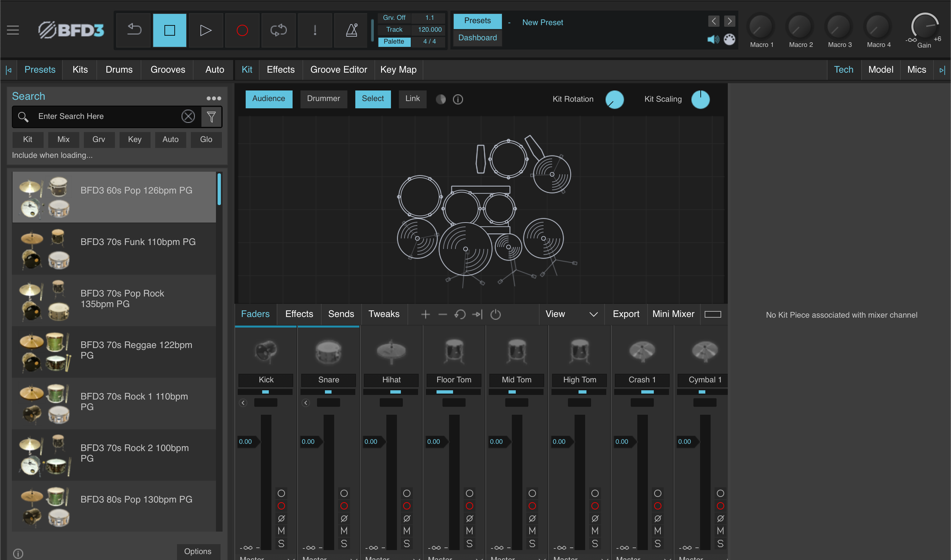The height and width of the screenshot is (560, 951).
Task: Open the search filter funnel
Action: pos(211,117)
